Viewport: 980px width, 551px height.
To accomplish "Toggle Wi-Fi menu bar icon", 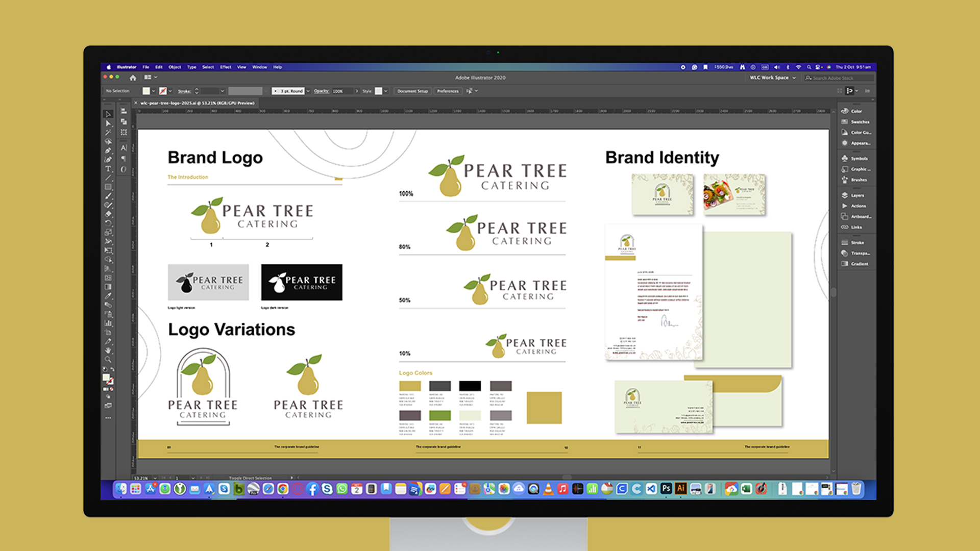I will [798, 67].
